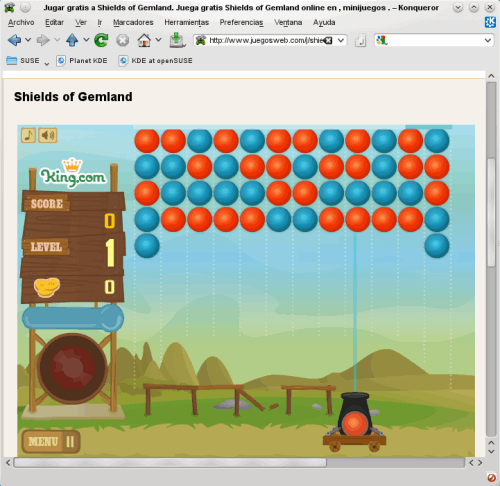Image resolution: width=500 pixels, height=486 pixels.
Task: Expand the URL address history dropdown
Action: pos(341,40)
